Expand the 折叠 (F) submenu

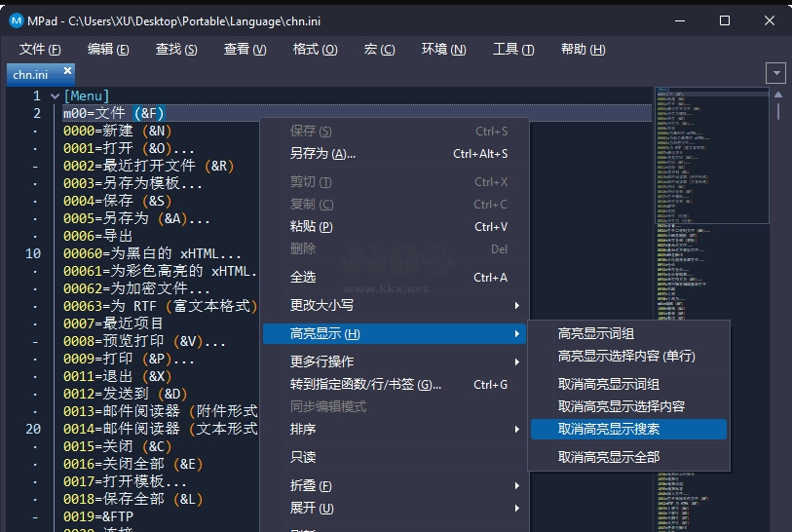395,485
